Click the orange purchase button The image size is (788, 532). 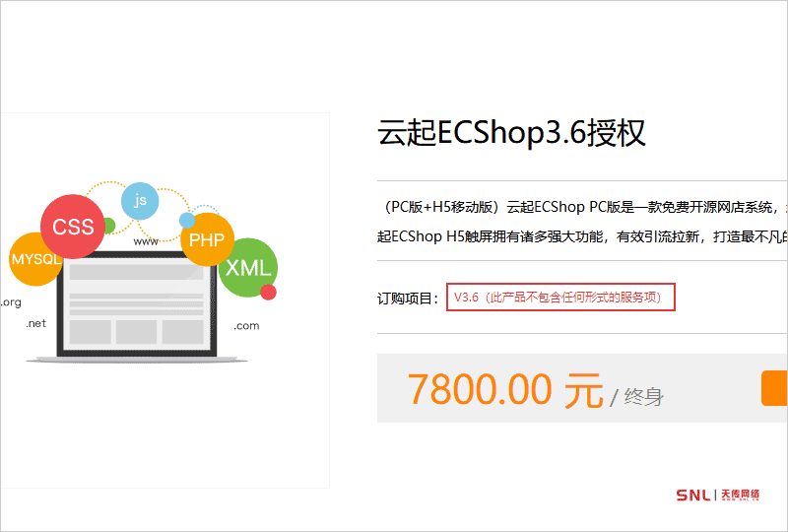(x=774, y=388)
